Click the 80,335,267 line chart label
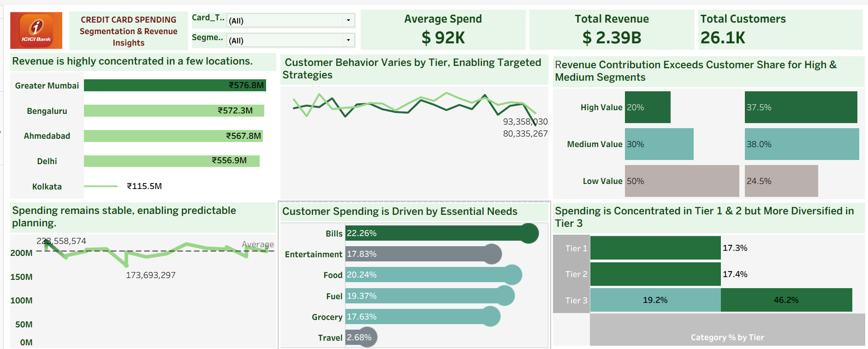This screenshot has width=868, height=349. [x=525, y=134]
